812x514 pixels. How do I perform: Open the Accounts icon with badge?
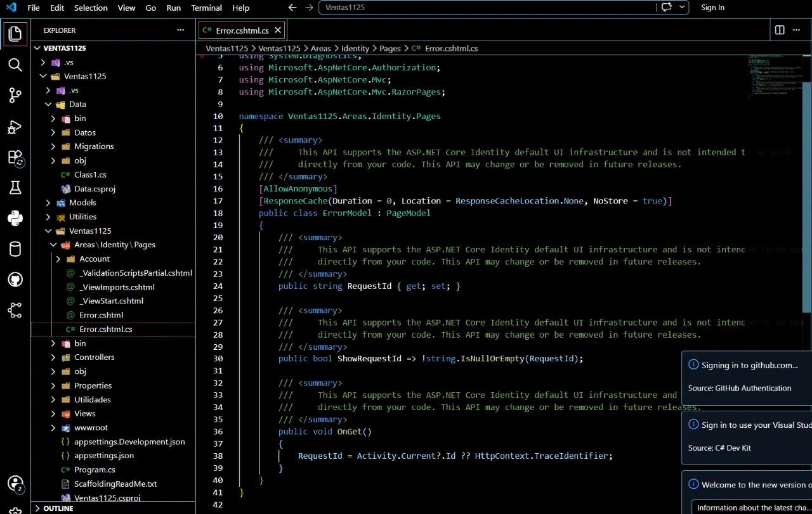tap(15, 484)
